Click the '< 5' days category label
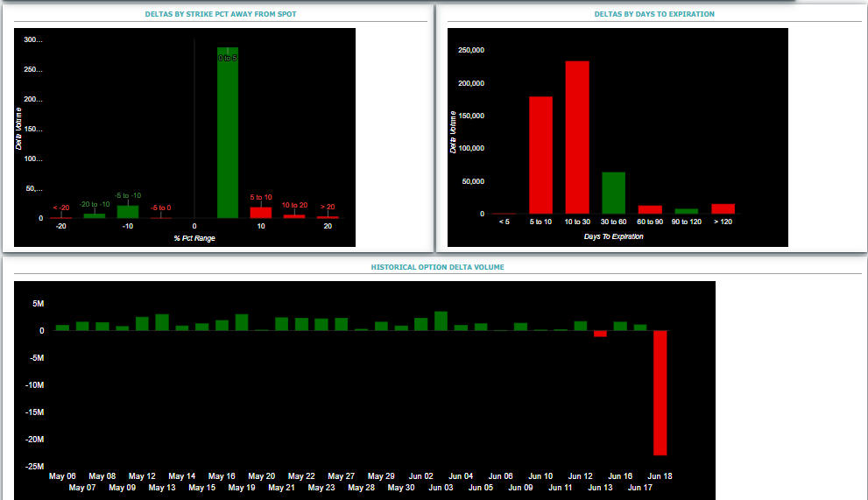Screen dimensions: 868x500 click(505, 222)
